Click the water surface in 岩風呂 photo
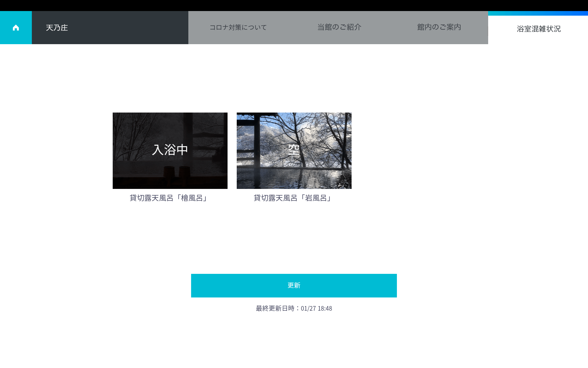The image size is (588, 368). [x=285, y=179]
